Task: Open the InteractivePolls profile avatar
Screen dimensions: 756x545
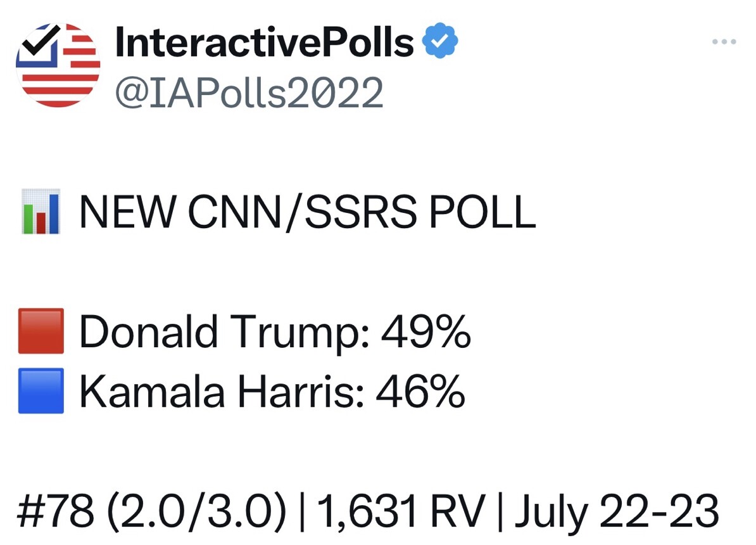Action: click(58, 65)
